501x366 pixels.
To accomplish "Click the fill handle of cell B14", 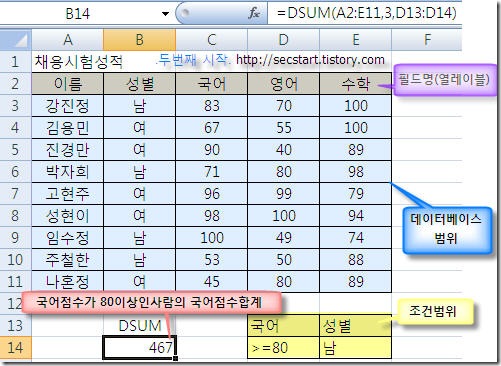I will (175, 358).
